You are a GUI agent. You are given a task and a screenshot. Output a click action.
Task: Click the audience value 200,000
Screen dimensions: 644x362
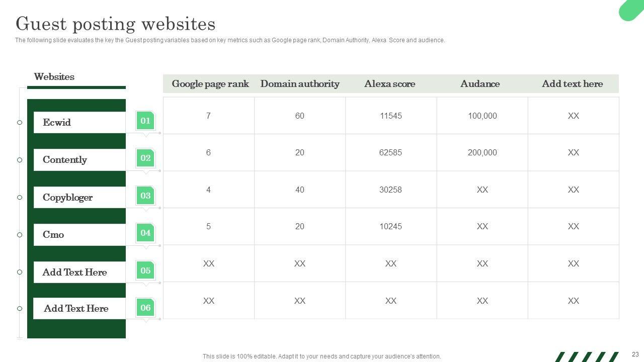point(482,152)
